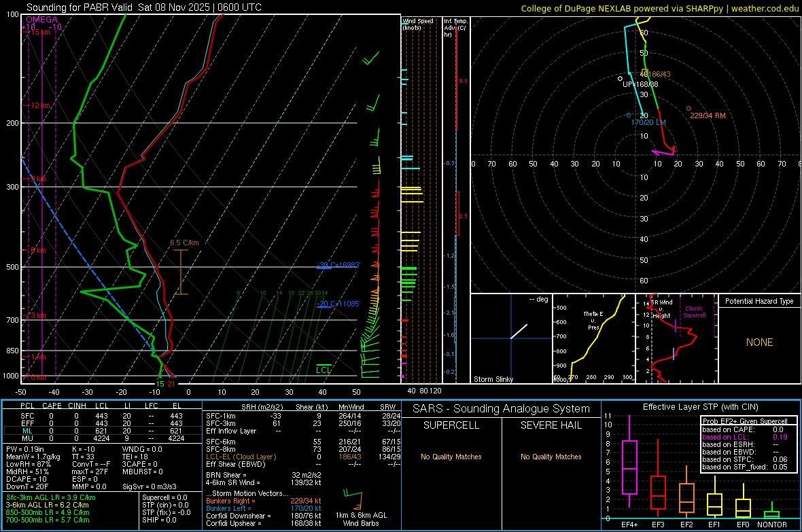Screen dimensions: 802x532
Task: Select the 6 km height marker
Action: click(x=38, y=250)
